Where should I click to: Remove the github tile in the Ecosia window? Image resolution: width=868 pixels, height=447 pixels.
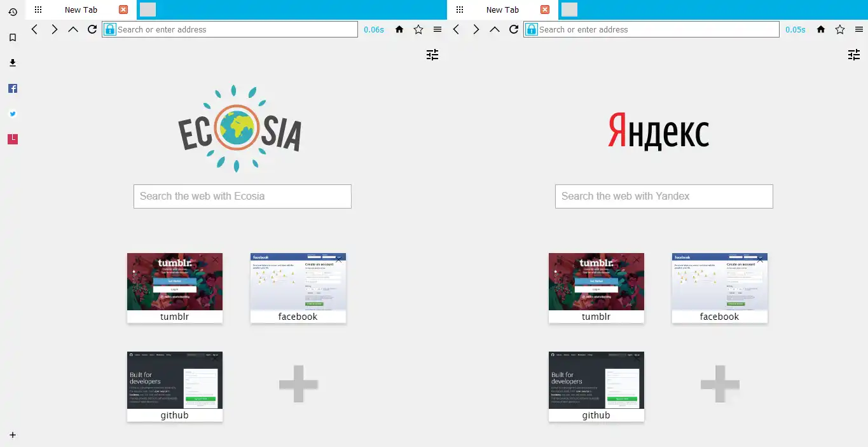pyautogui.click(x=215, y=358)
